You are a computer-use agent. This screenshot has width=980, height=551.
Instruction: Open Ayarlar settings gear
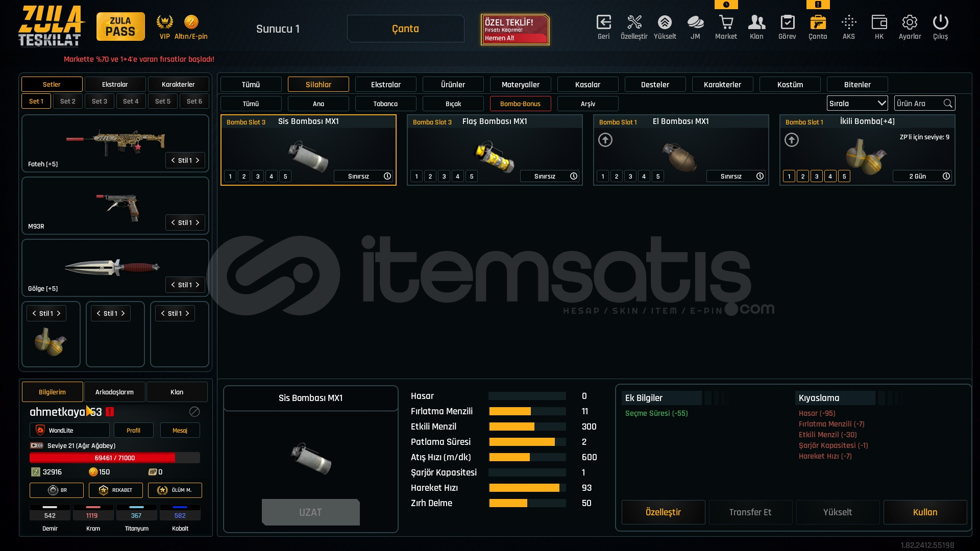(910, 23)
